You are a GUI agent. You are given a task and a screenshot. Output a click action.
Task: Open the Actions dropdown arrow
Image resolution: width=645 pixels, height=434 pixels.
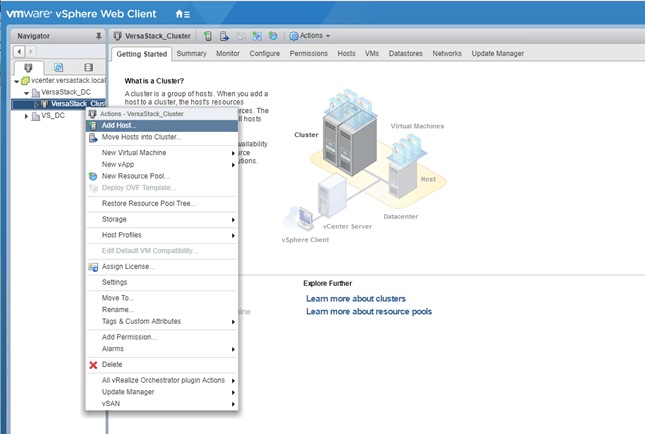(x=328, y=36)
